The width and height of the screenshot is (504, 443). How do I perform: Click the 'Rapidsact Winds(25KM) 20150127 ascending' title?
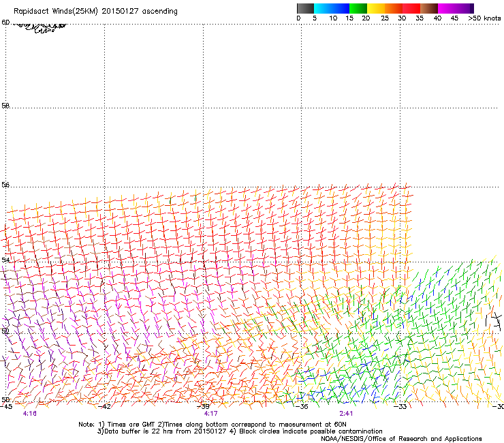pos(95,12)
